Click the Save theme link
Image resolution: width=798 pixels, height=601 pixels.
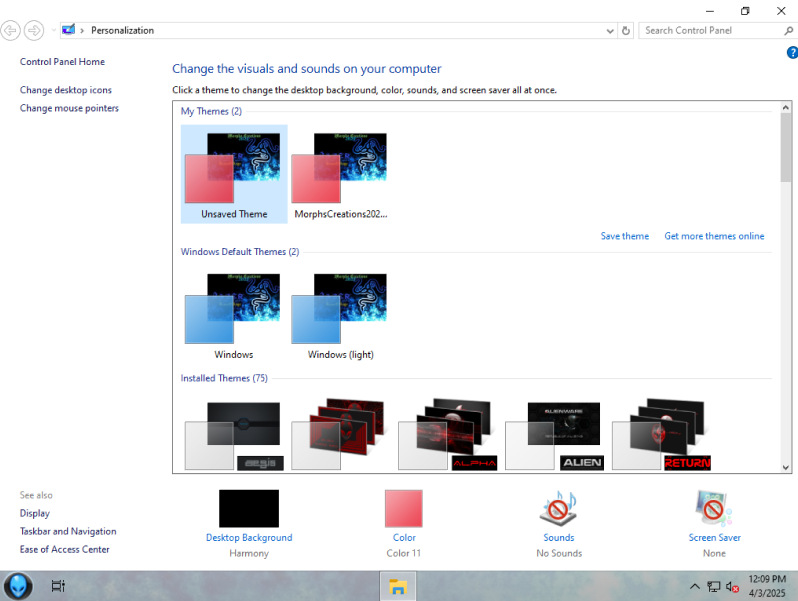point(624,236)
